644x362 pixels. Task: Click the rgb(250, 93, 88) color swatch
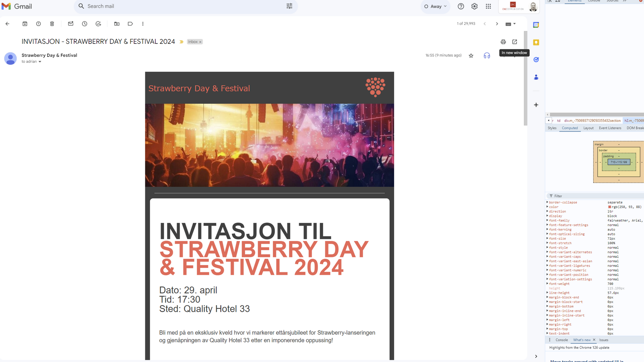(x=609, y=207)
